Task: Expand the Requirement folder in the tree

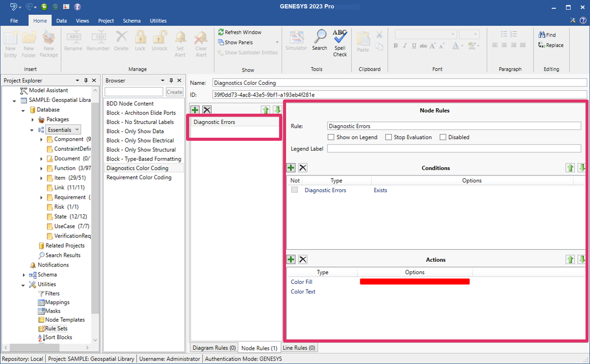Action: [41, 198]
